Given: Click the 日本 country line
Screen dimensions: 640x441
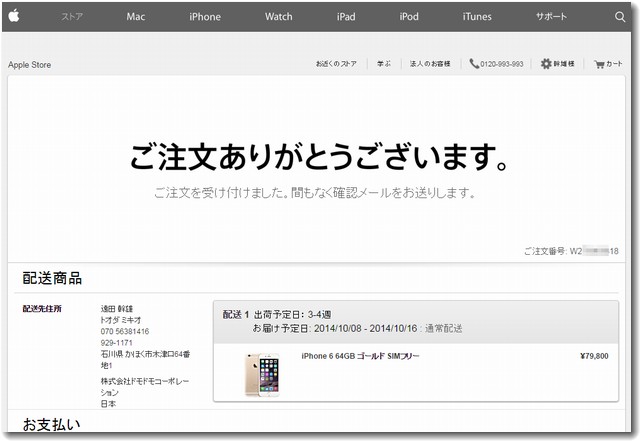Looking at the screenshot, I should [x=108, y=404].
